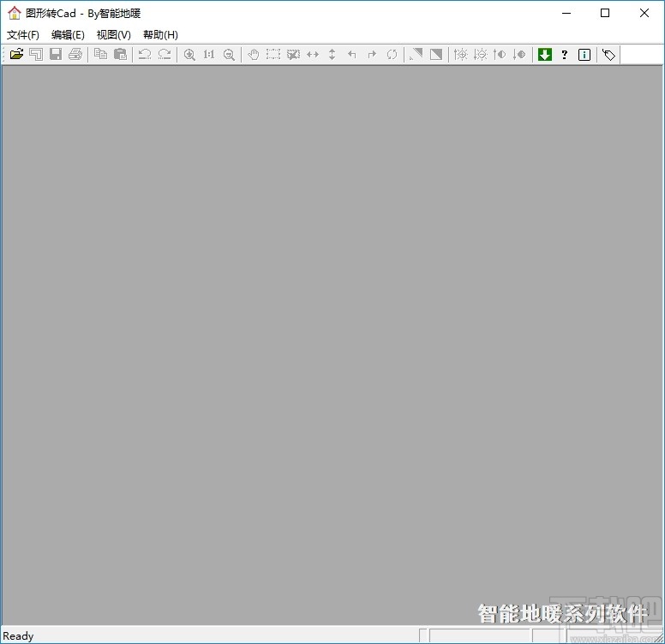This screenshot has height=644, width=665.
Task: Click the tag label icon
Action: pyautogui.click(x=609, y=54)
